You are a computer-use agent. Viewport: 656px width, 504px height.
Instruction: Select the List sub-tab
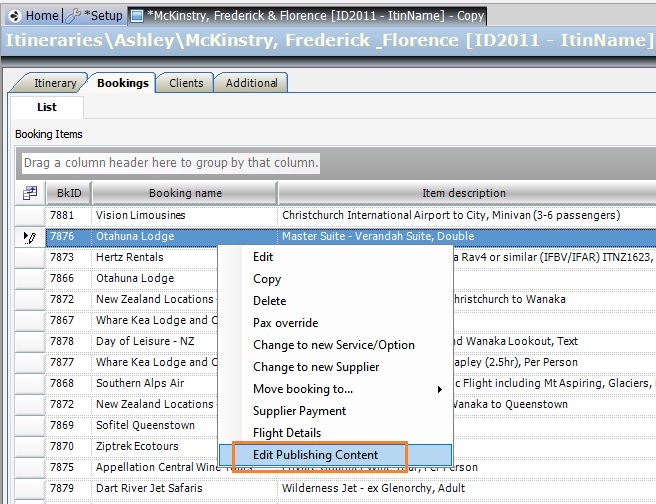pyautogui.click(x=47, y=107)
